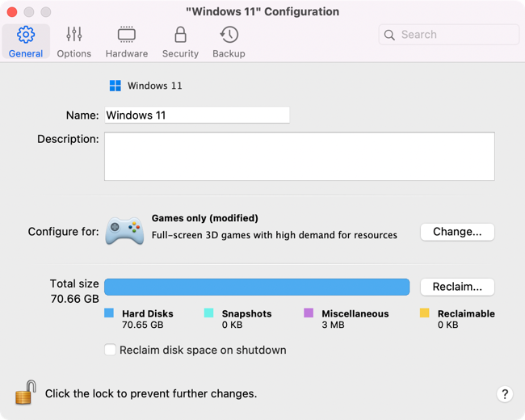Open the General tab gear icon
The image size is (525, 420).
point(26,35)
